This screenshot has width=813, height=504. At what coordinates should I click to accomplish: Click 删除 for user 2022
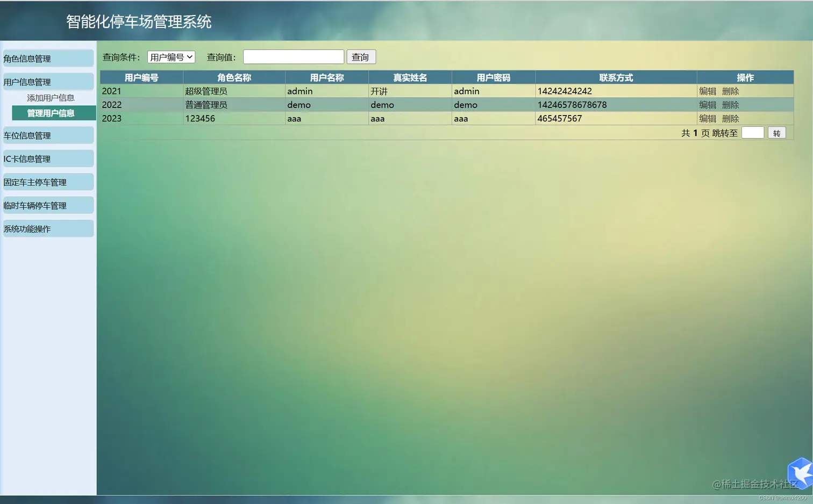[x=730, y=105]
